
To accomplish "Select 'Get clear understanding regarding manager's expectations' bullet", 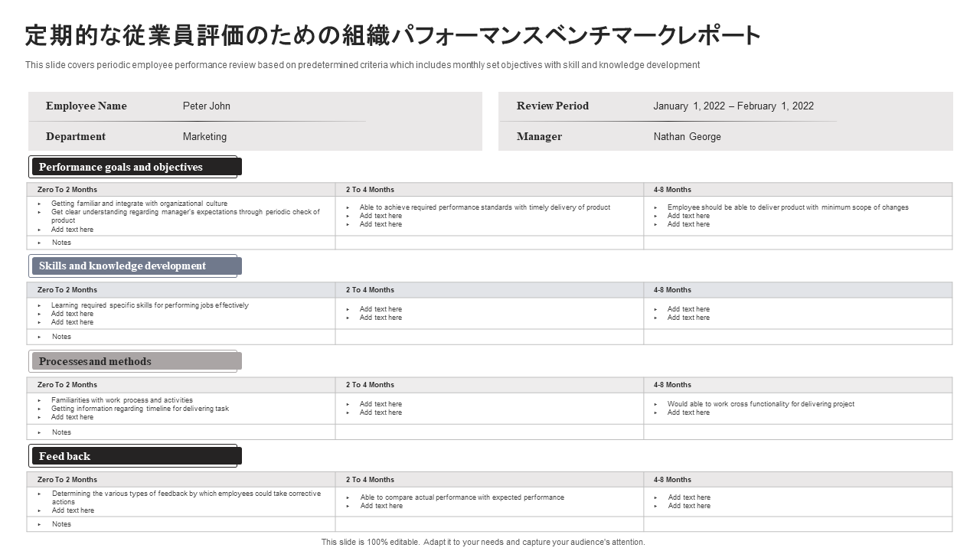I will [x=185, y=216].
